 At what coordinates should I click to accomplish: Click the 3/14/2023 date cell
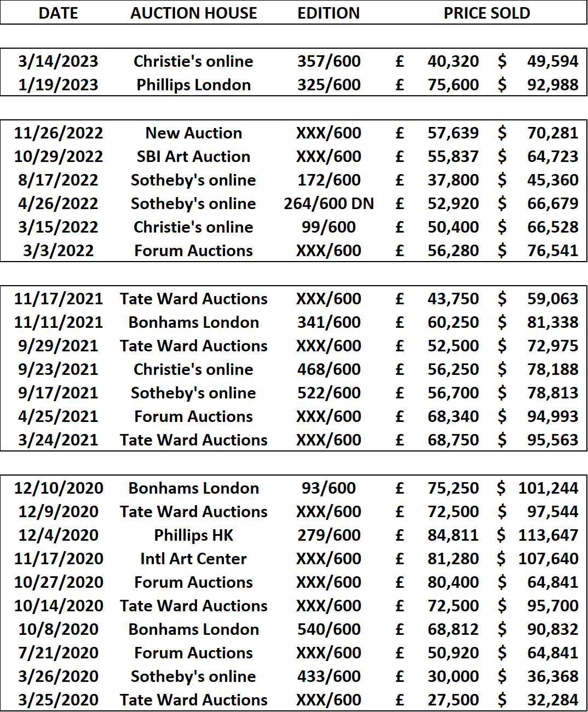point(58,61)
